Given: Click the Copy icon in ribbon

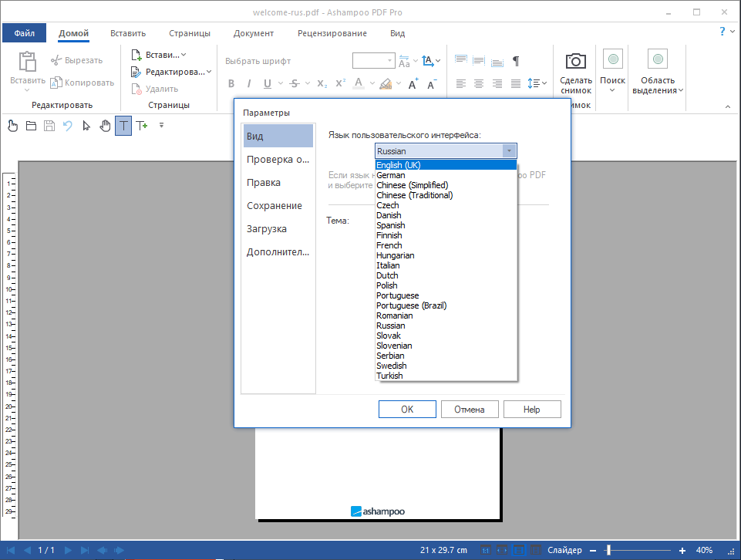Looking at the screenshot, I should click(56, 83).
